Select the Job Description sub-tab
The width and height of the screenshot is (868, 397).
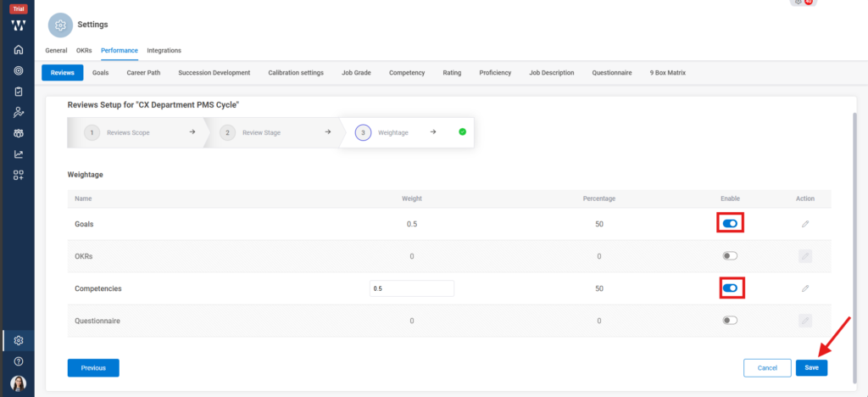click(551, 73)
